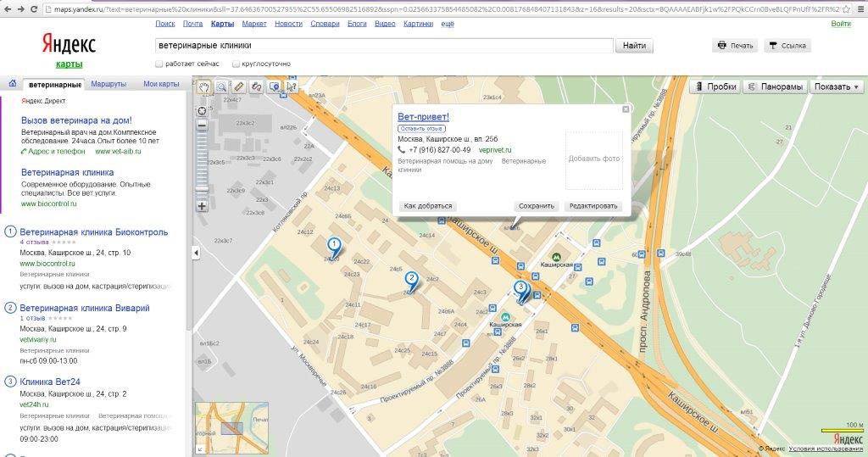Open Картинки from top menu
The width and height of the screenshot is (868, 457).
point(418,24)
